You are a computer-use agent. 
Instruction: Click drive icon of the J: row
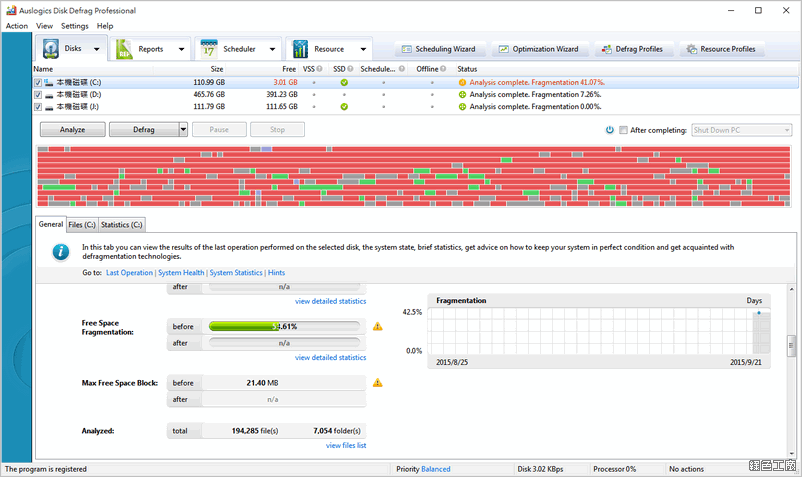pyautogui.click(x=49, y=107)
